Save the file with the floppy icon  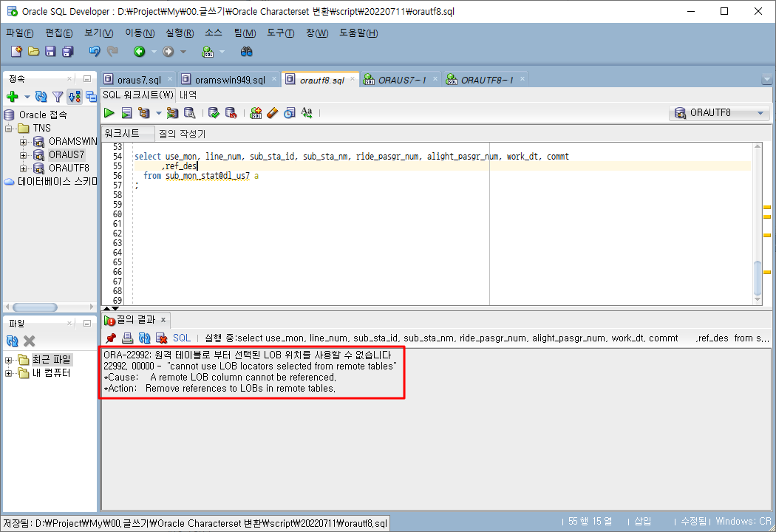click(x=50, y=51)
